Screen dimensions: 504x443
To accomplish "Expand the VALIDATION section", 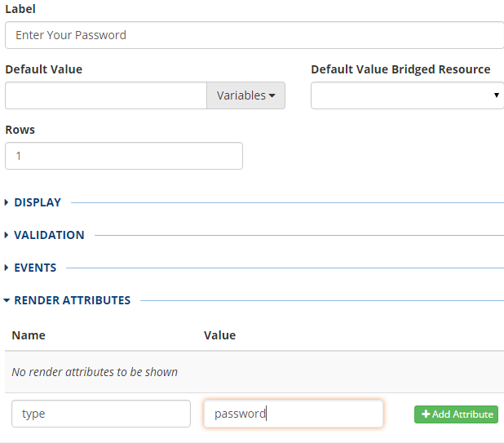I will [48, 235].
